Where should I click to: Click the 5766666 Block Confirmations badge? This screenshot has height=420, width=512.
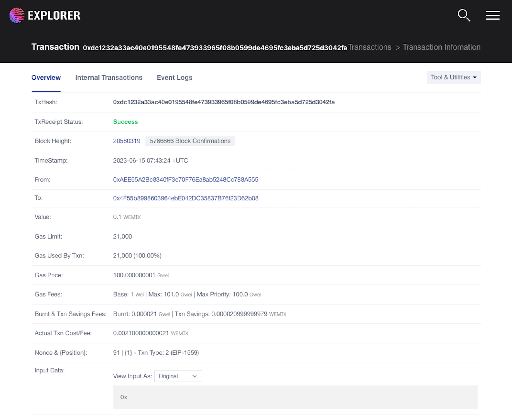point(190,141)
